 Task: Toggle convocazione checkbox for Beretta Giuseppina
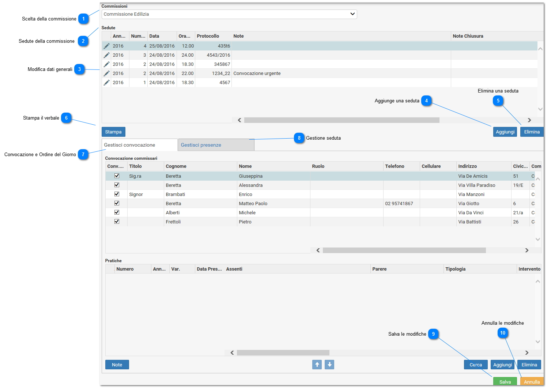tap(117, 176)
